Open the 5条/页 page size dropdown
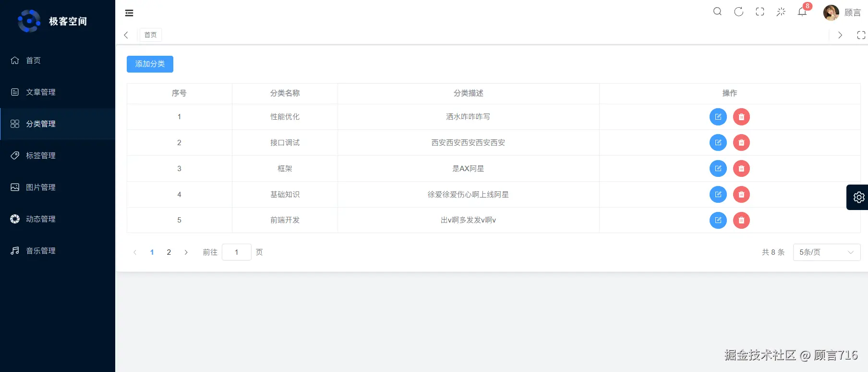Image resolution: width=868 pixels, height=372 pixels. pos(827,252)
